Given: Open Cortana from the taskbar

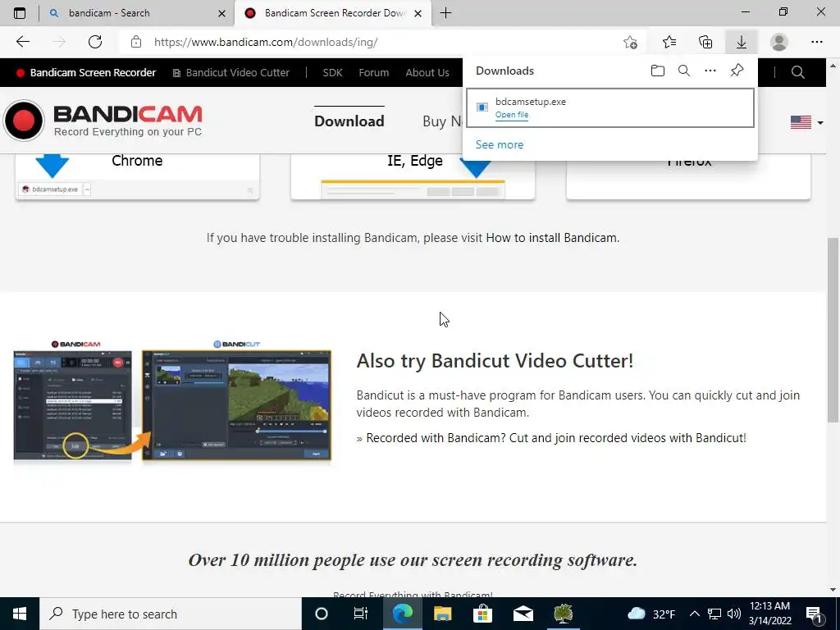Looking at the screenshot, I should pyautogui.click(x=322, y=614).
